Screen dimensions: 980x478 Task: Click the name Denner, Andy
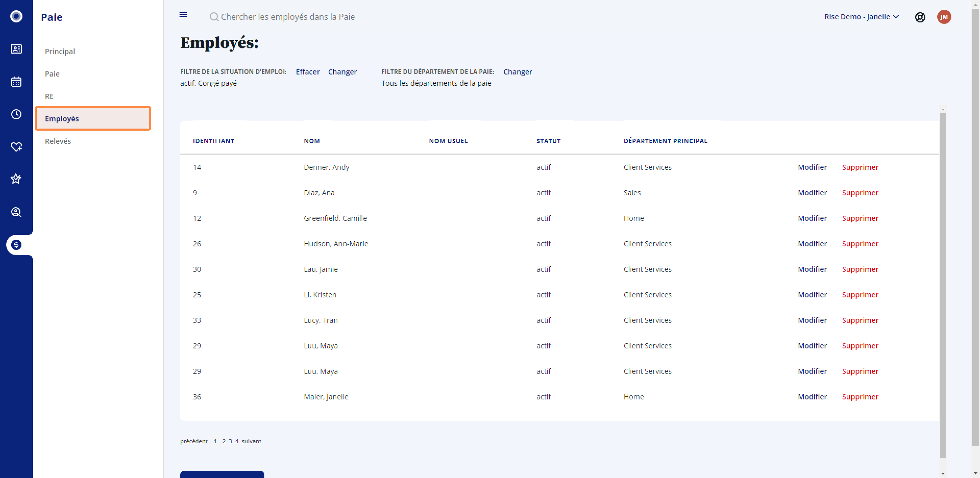(x=326, y=167)
